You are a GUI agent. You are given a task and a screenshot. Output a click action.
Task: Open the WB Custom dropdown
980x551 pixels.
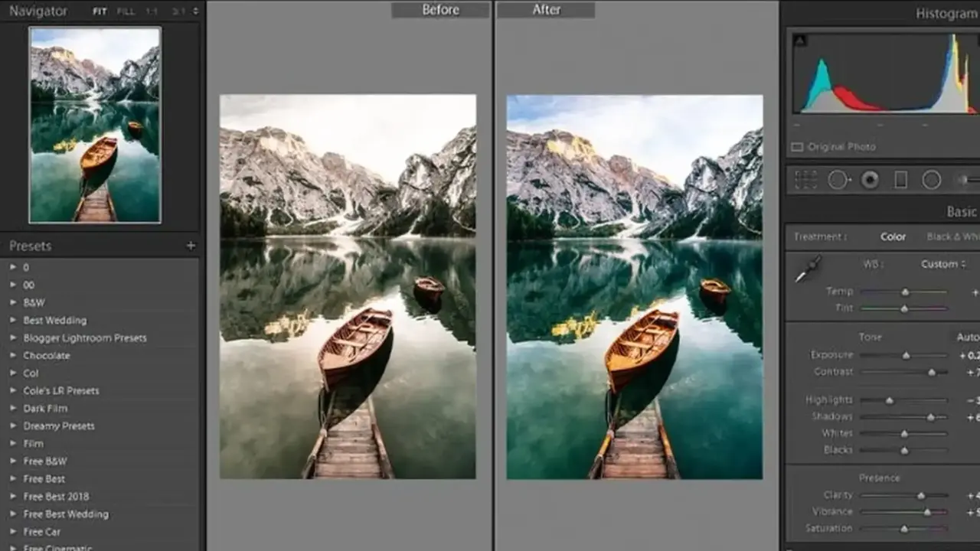[x=943, y=264]
